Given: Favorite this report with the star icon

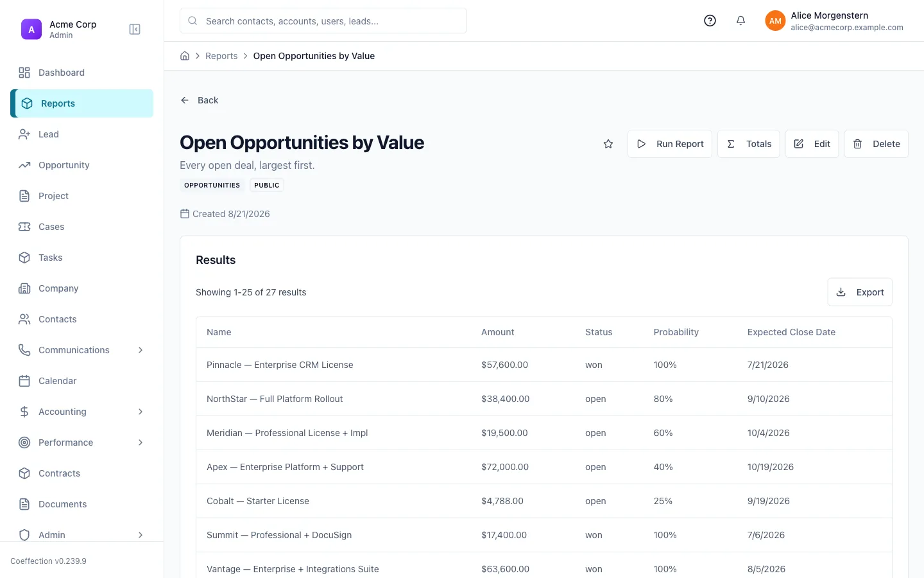Looking at the screenshot, I should pos(608,144).
